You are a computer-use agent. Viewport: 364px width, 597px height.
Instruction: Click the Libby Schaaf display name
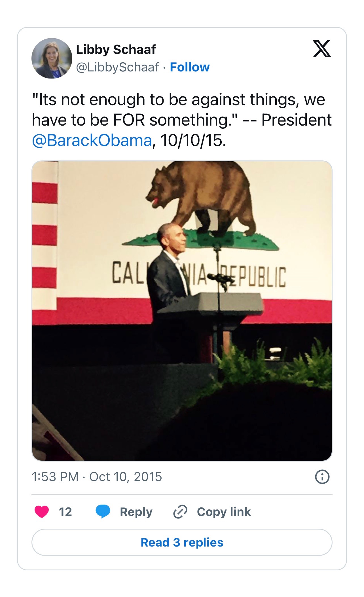click(116, 49)
